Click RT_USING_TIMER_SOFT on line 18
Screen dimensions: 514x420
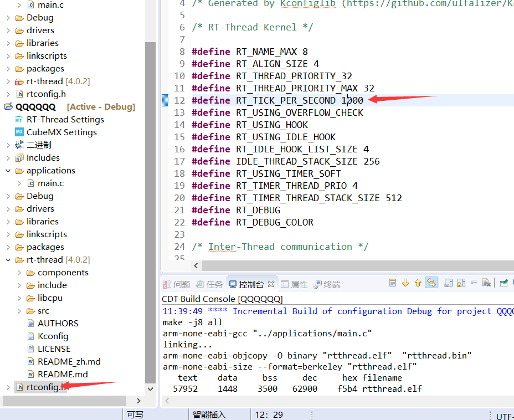289,173
